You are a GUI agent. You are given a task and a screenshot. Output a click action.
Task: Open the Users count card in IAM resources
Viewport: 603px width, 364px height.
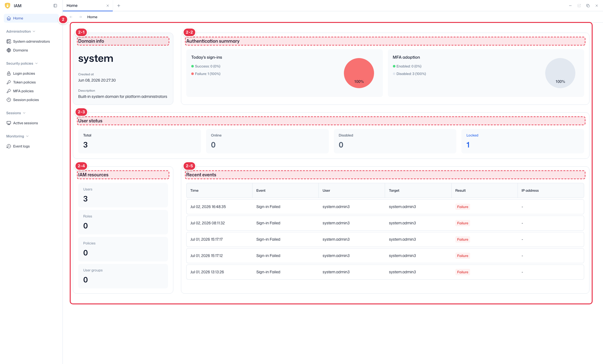pos(123,195)
